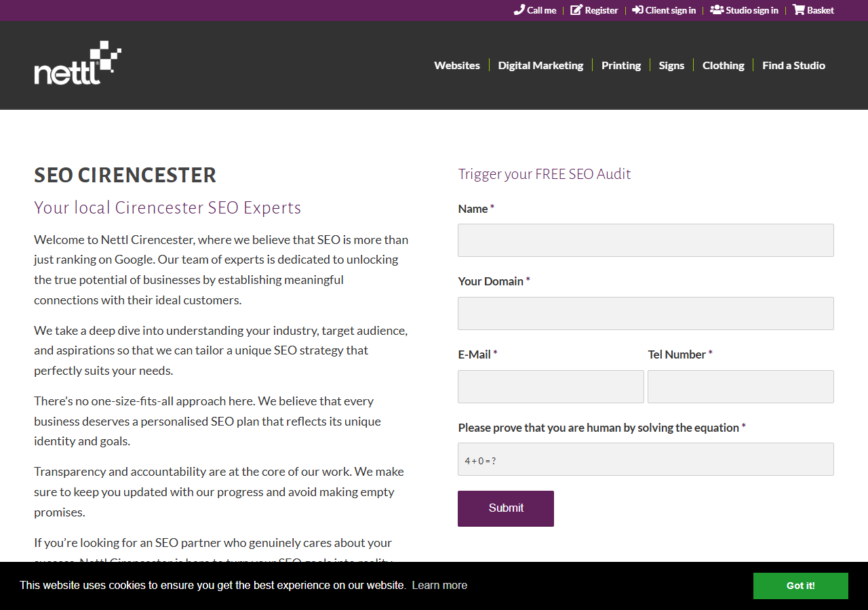Open the Studio sign in link

(x=744, y=10)
